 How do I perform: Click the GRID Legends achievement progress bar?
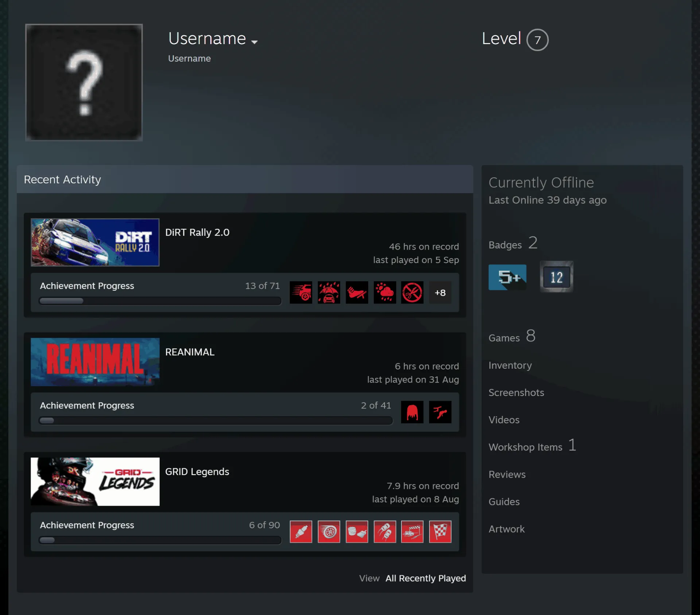[x=160, y=540]
